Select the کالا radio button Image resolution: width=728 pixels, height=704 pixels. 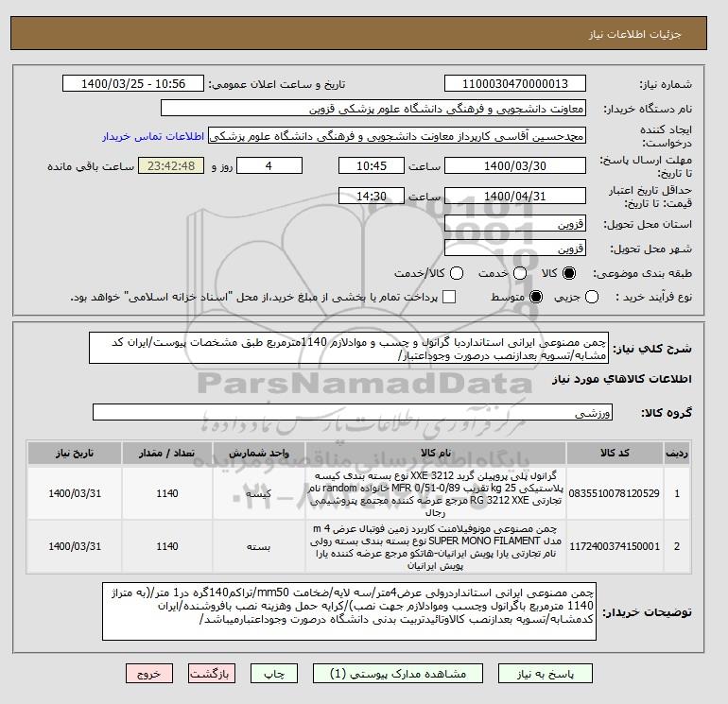point(569,273)
